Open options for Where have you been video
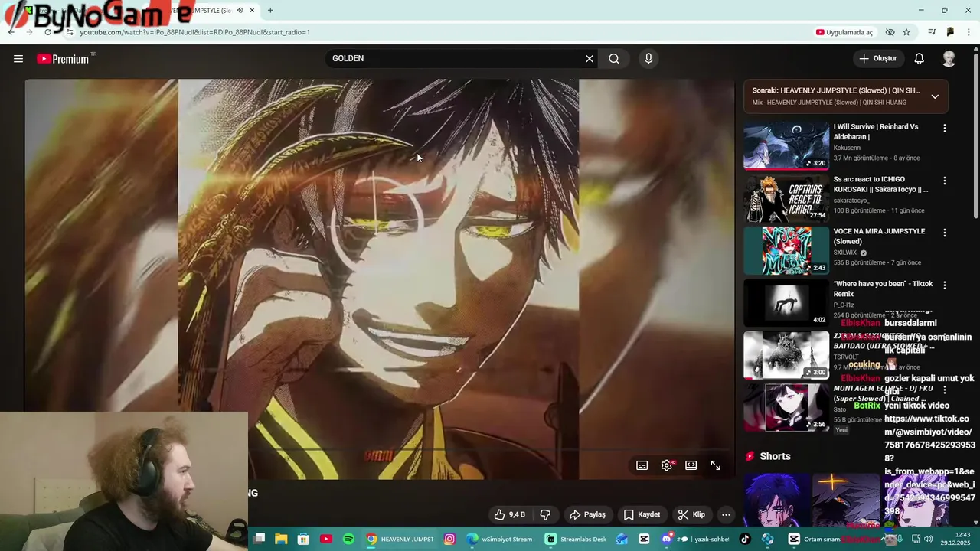This screenshot has width=980, height=551. click(x=945, y=285)
